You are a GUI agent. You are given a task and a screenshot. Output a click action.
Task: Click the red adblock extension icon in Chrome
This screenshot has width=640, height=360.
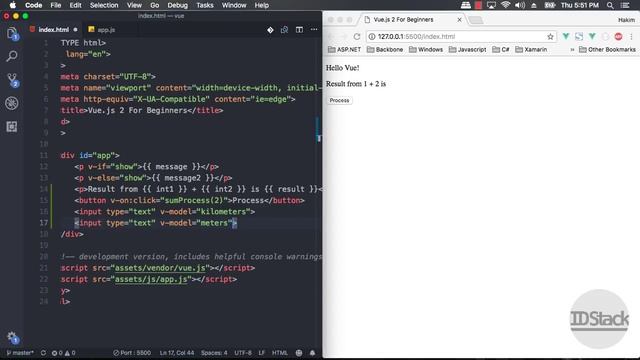click(618, 36)
